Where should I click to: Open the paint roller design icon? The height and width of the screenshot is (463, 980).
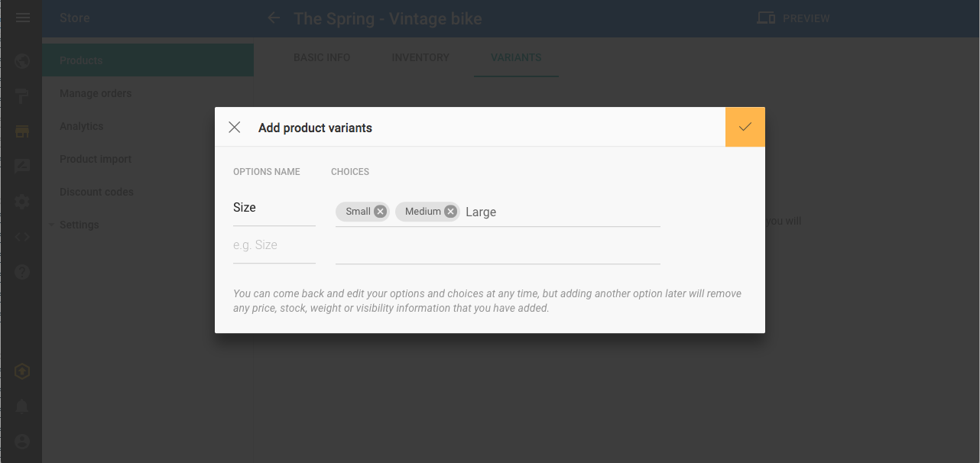click(x=22, y=96)
